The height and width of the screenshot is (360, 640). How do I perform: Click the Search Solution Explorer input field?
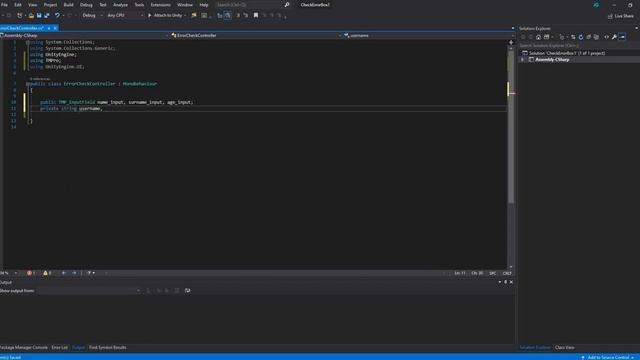(x=578, y=46)
